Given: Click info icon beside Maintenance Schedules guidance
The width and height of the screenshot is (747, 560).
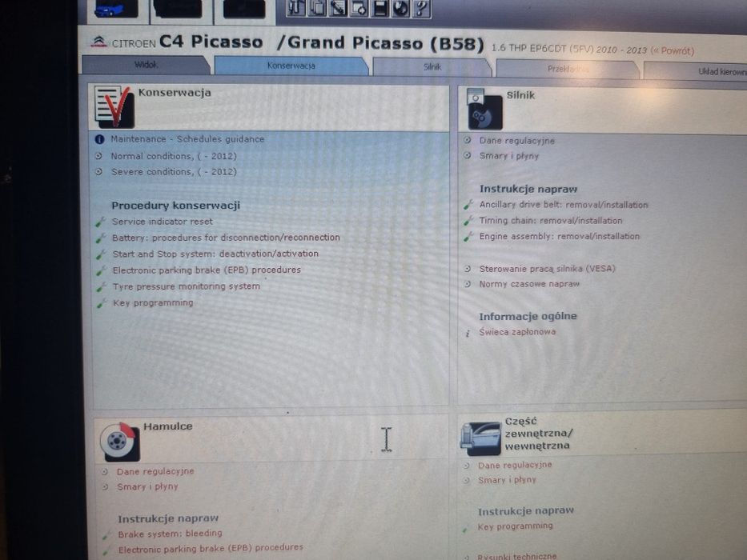Looking at the screenshot, I should coord(99,139).
